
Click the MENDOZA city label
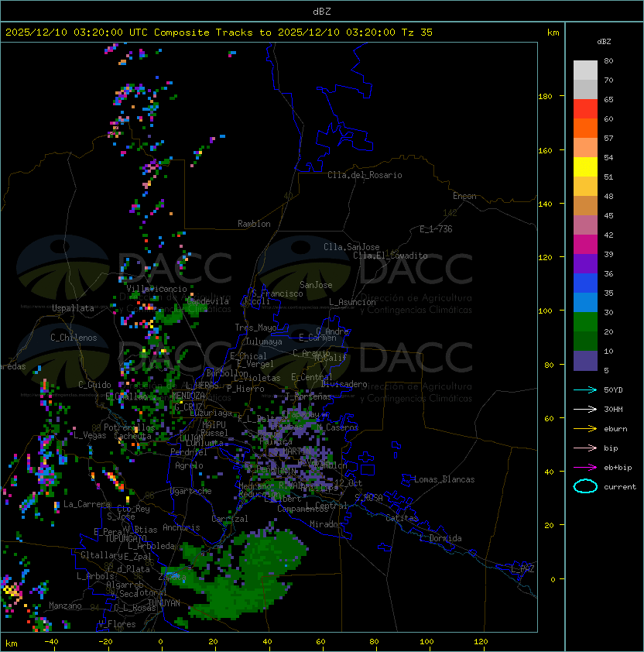click(188, 395)
